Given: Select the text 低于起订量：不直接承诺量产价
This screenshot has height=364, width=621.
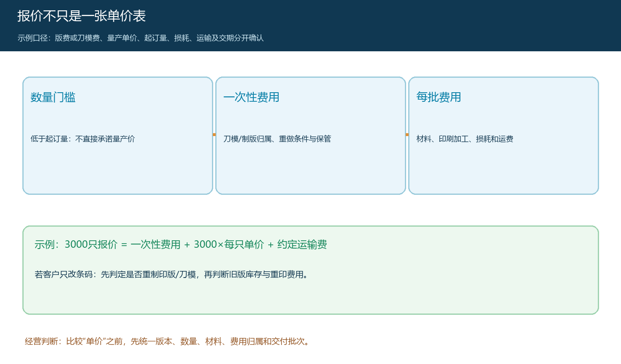Looking at the screenshot, I should 83,139.
